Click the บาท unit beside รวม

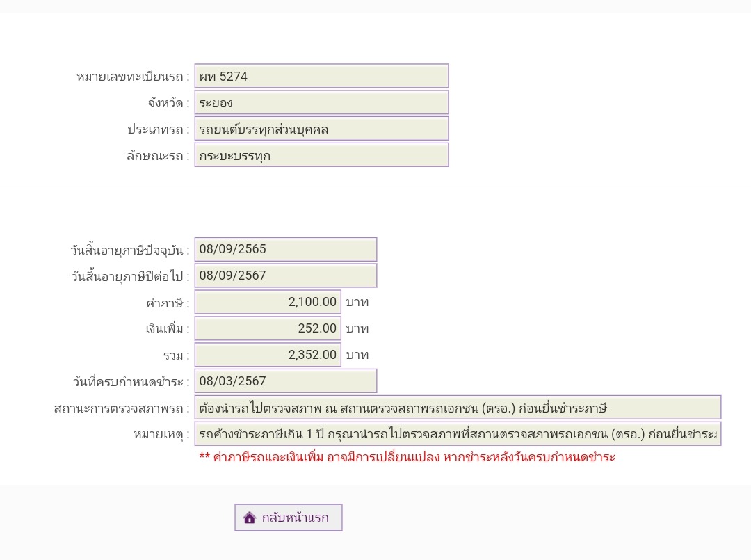[x=357, y=355]
